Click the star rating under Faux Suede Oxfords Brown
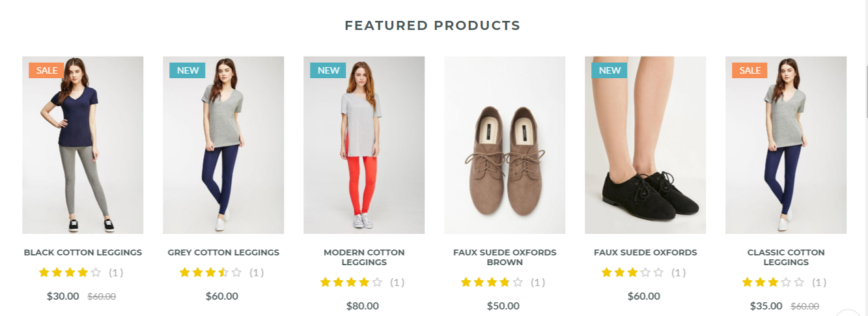This screenshot has width=868, height=316. pyautogui.click(x=492, y=283)
